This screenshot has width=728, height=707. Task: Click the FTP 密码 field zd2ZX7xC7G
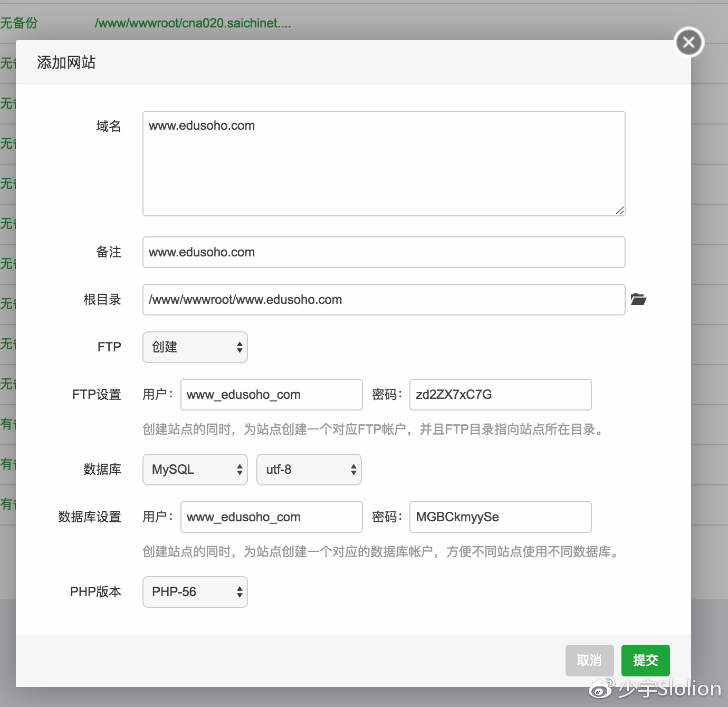point(501,395)
